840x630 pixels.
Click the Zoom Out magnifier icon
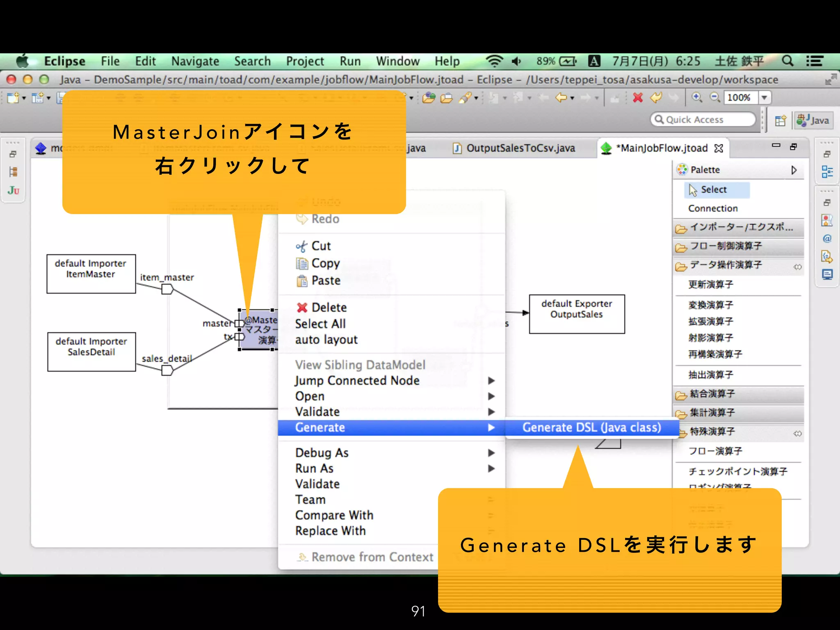pos(715,98)
